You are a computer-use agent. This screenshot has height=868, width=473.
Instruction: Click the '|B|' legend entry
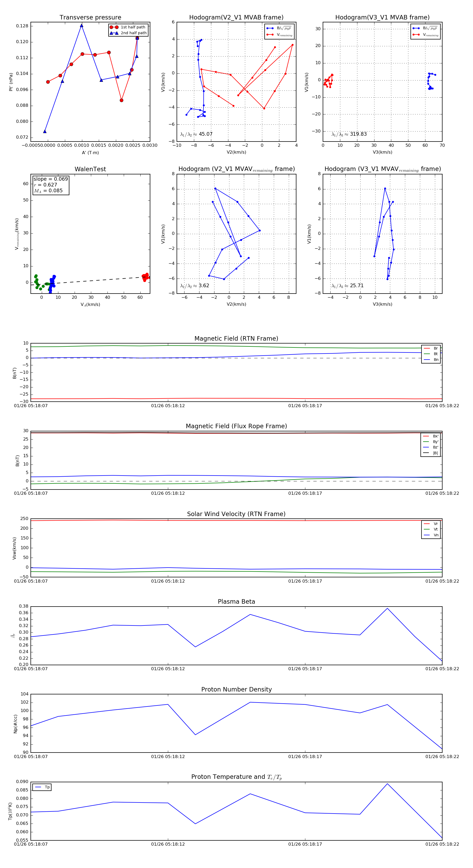coord(431,453)
